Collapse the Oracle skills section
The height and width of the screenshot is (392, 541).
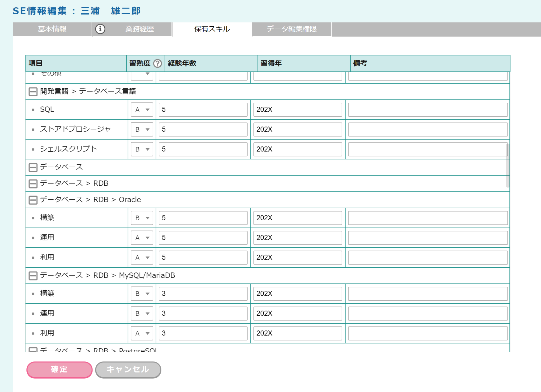click(x=33, y=200)
